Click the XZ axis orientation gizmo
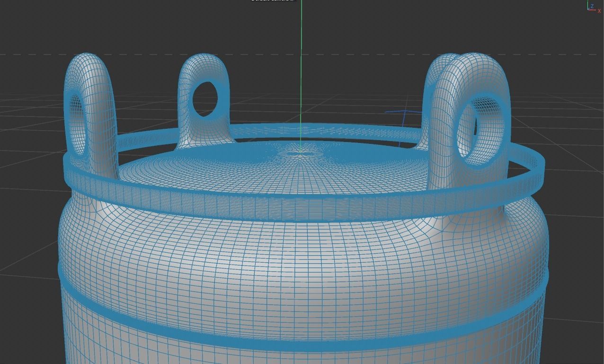604x364 pixels. click(594, 7)
